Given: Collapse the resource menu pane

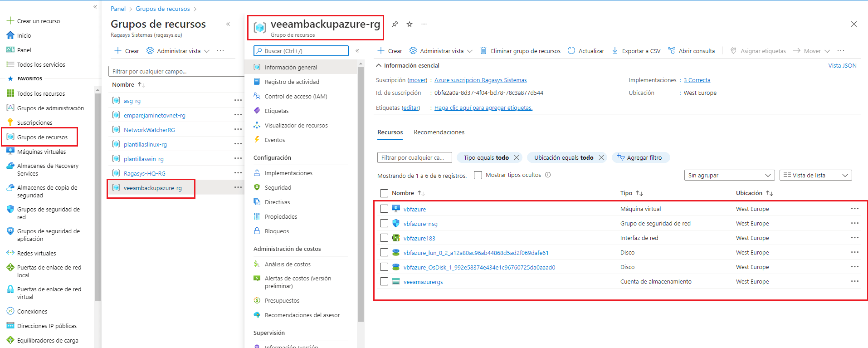Looking at the screenshot, I should [x=357, y=51].
